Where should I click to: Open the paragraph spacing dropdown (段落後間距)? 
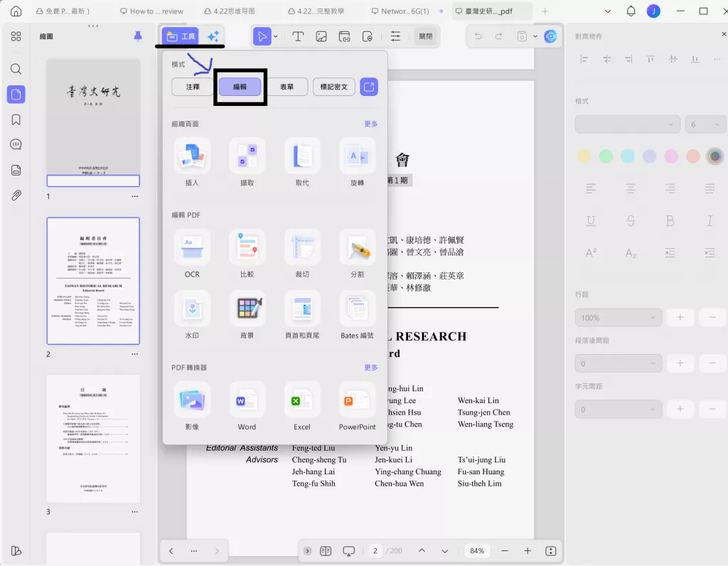618,363
